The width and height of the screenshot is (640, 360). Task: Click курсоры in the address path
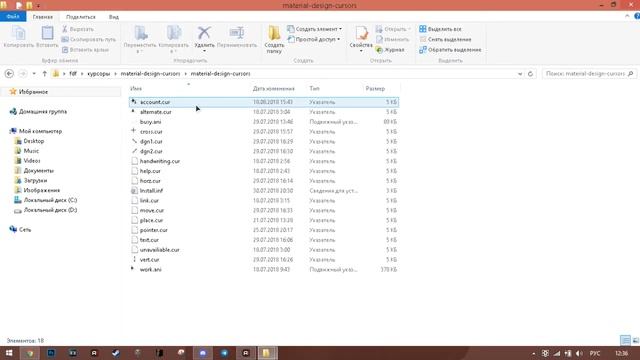[x=98, y=74]
